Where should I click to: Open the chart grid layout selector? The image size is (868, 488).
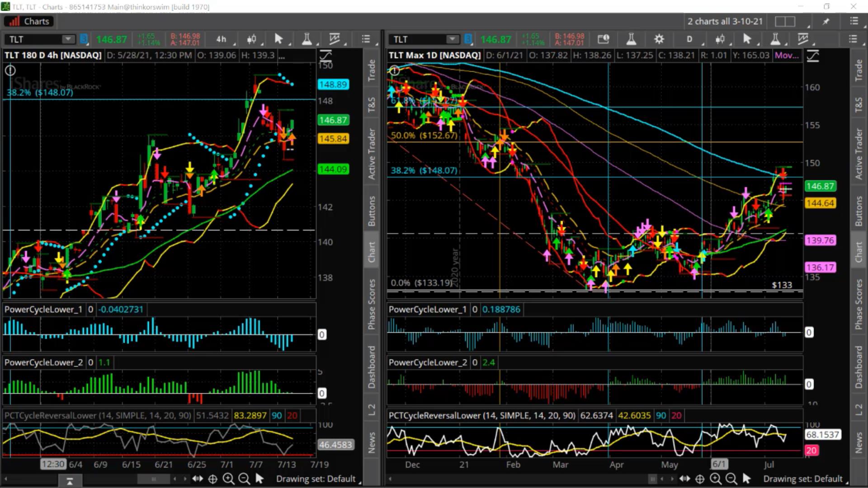pyautogui.click(x=785, y=21)
